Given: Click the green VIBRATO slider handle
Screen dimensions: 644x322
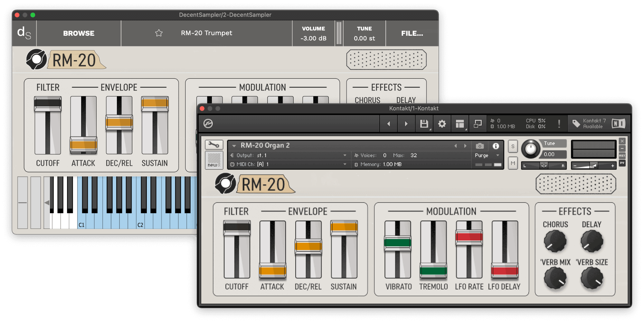Looking at the screenshot, I should 398,243.
